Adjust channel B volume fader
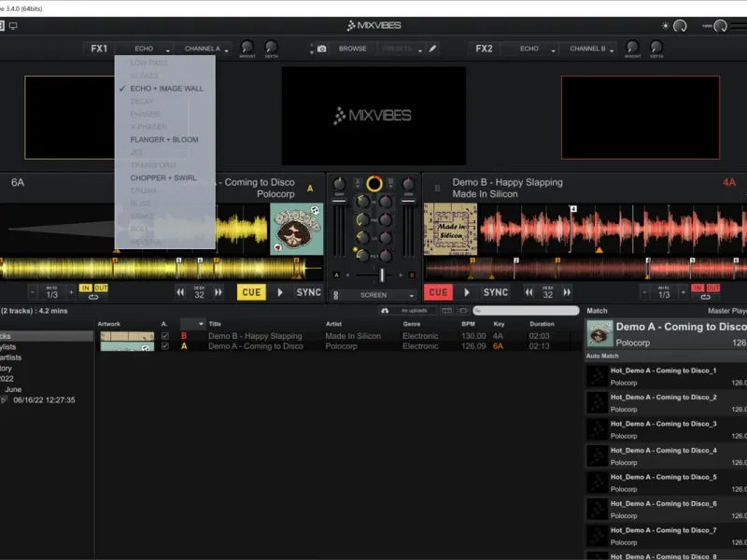747x560 pixels. [x=408, y=202]
